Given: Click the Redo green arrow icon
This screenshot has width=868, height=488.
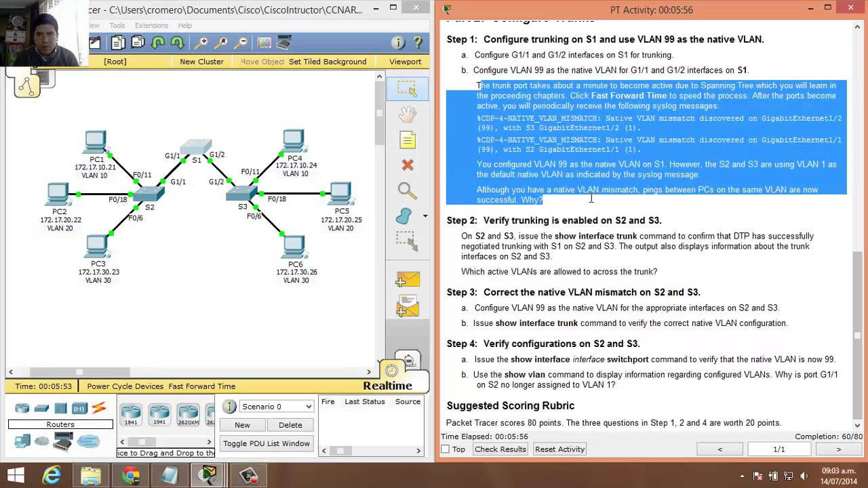Looking at the screenshot, I should (177, 43).
